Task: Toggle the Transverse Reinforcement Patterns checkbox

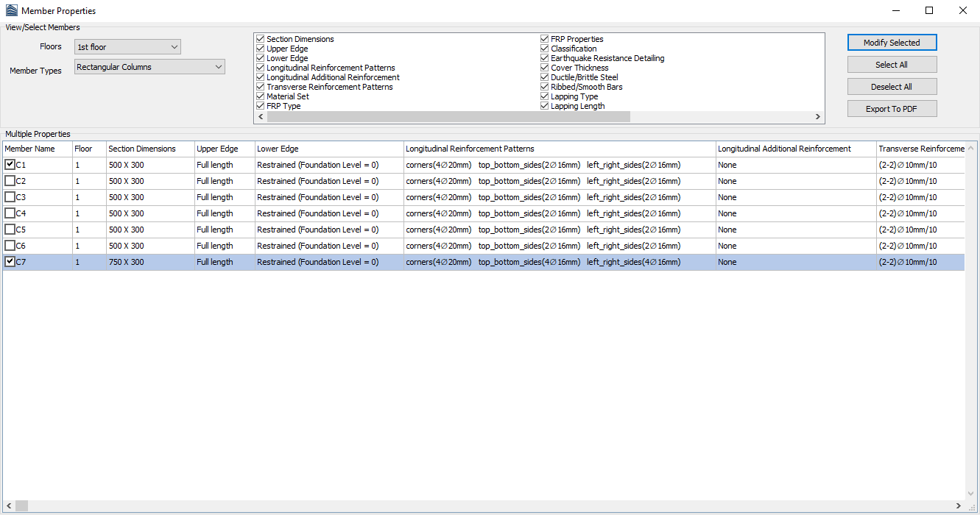Action: [260, 87]
